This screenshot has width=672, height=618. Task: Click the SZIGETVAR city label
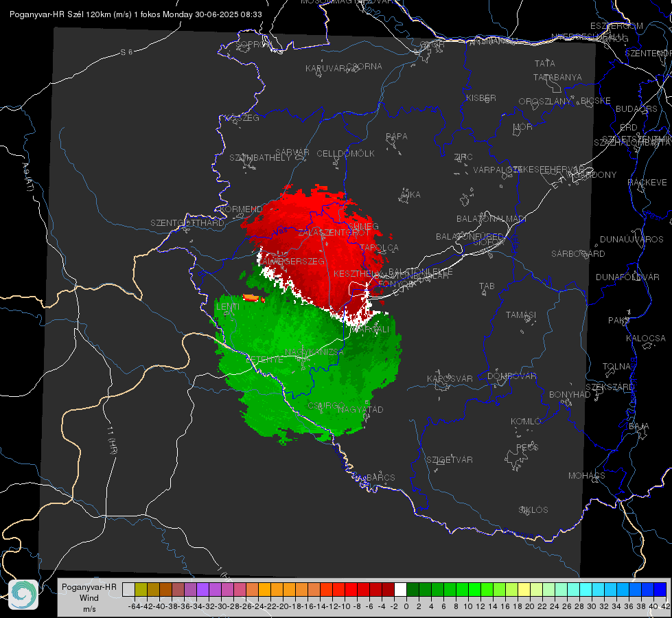pyautogui.click(x=450, y=460)
